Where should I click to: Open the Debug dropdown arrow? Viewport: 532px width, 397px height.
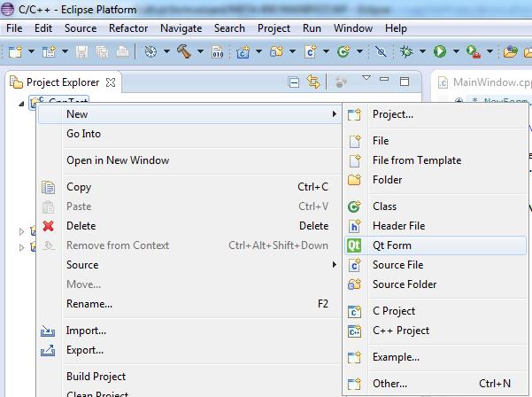pos(422,51)
